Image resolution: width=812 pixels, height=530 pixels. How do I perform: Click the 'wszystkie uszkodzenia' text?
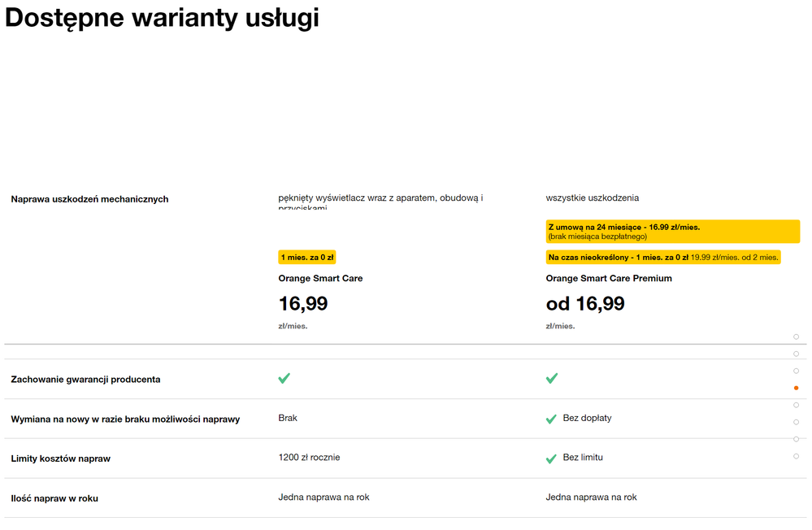click(593, 198)
